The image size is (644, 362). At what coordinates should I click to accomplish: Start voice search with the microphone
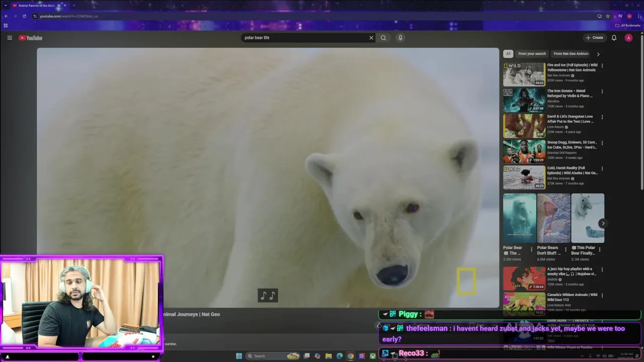(x=400, y=38)
